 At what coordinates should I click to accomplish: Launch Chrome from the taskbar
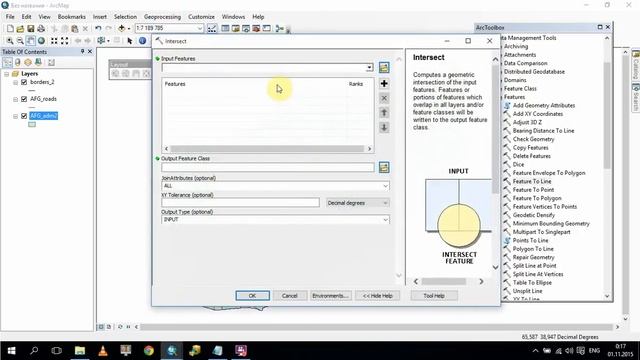point(149,351)
